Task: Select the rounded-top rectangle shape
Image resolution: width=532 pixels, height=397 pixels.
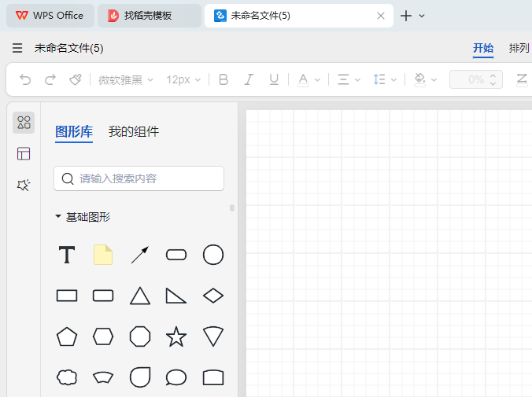Action: 213,377
